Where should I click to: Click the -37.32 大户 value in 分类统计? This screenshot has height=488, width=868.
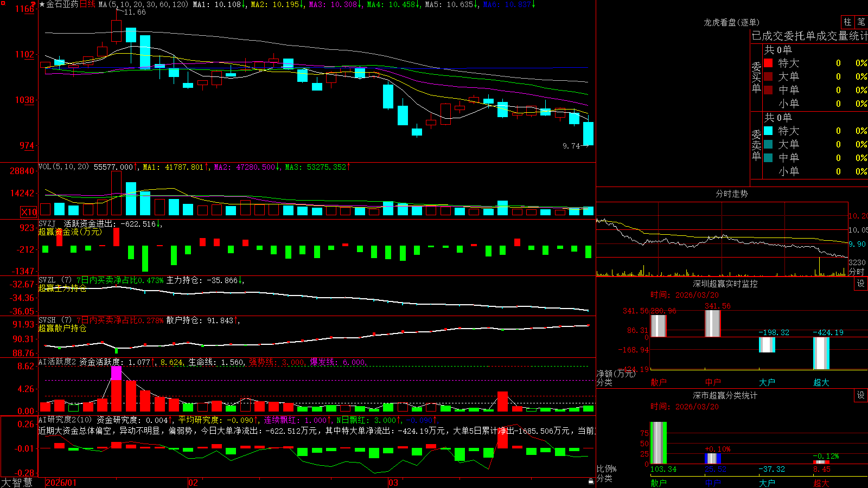coord(771,469)
